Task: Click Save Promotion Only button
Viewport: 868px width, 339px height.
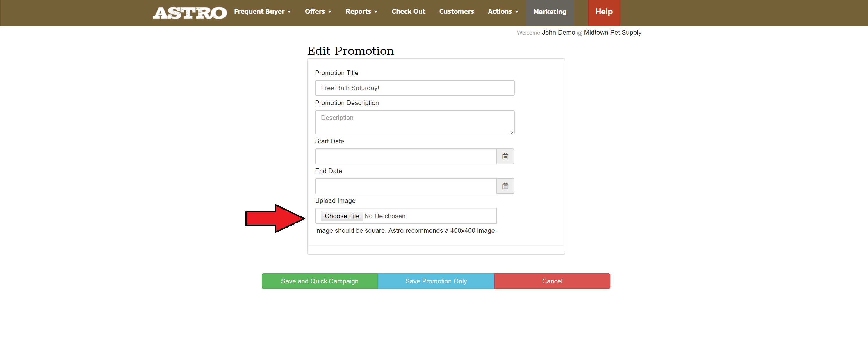Action: (x=436, y=281)
